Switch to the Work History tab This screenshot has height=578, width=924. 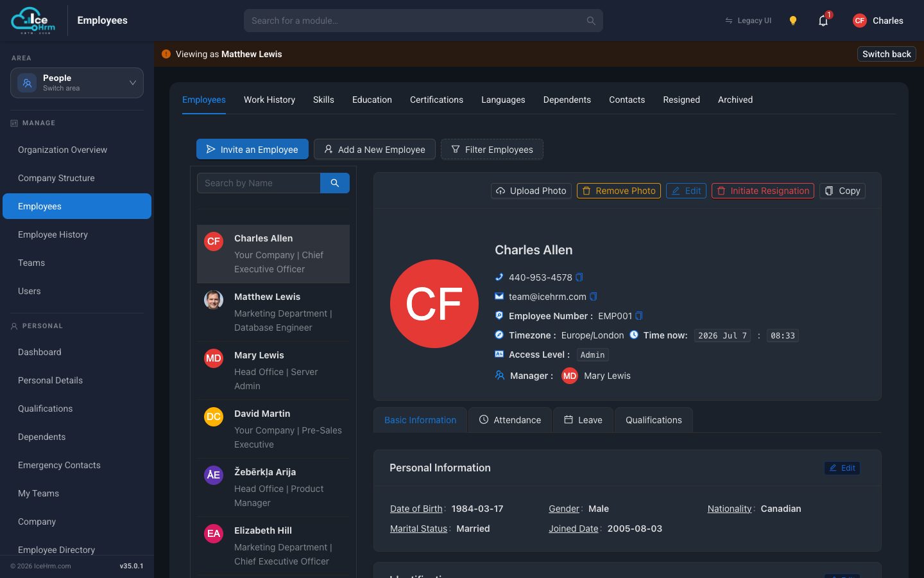click(269, 100)
